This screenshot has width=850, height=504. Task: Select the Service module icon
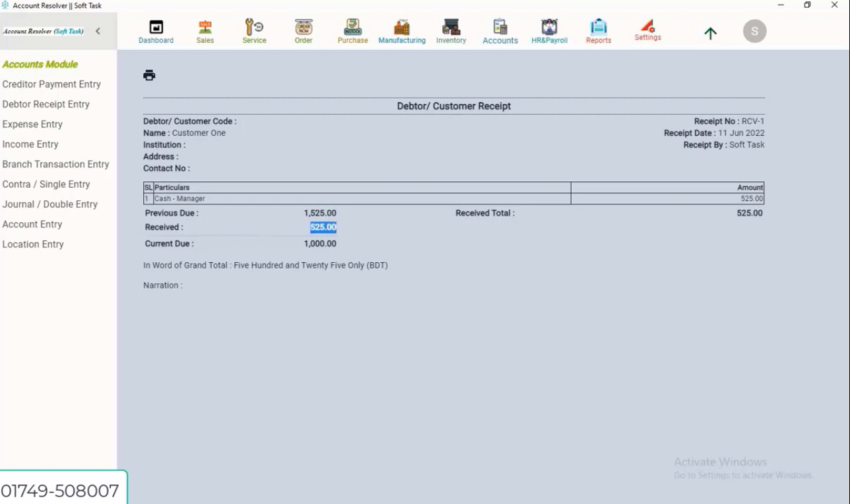pos(254,30)
